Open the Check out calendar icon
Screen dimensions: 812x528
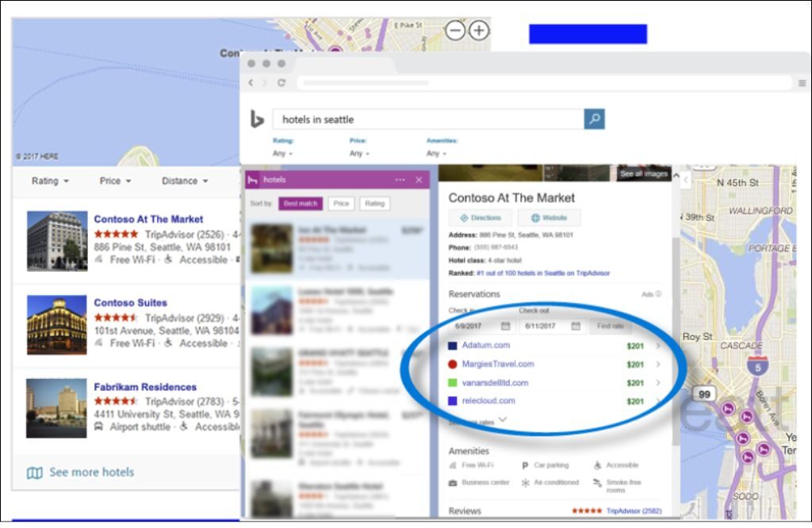coord(576,326)
